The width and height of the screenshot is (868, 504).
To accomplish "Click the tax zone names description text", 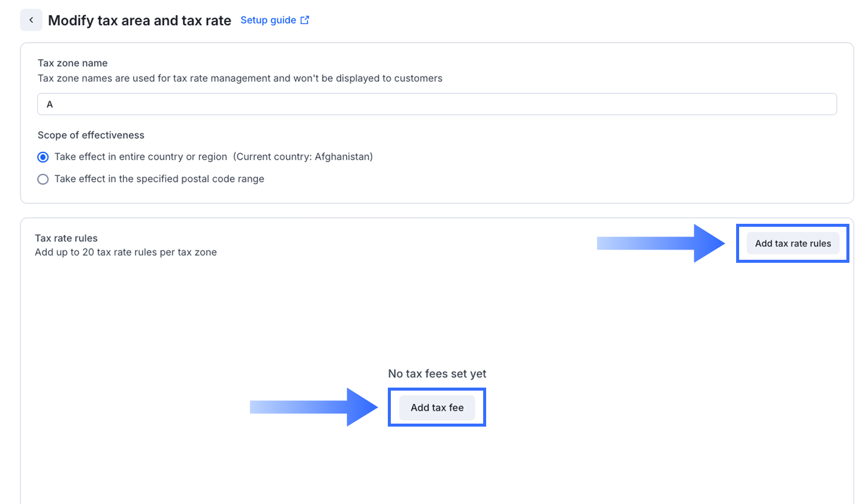I will click(x=240, y=78).
